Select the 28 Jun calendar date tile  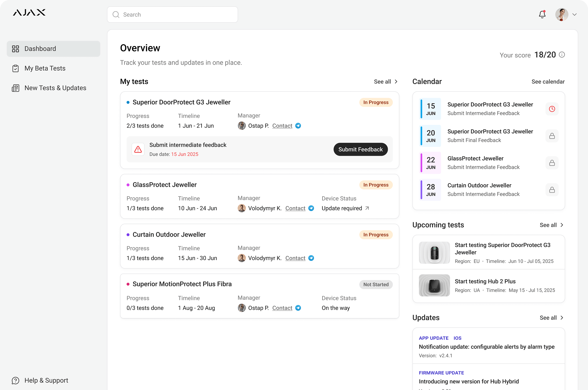click(x=430, y=190)
